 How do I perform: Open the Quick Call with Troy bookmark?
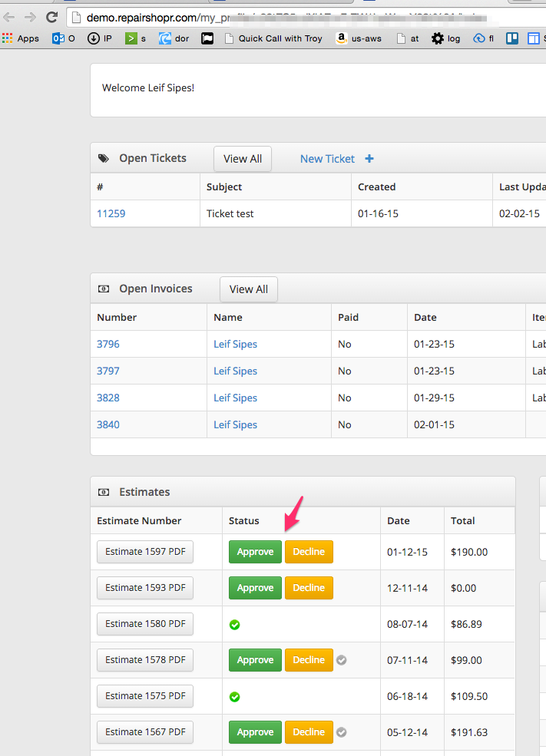pyautogui.click(x=273, y=38)
